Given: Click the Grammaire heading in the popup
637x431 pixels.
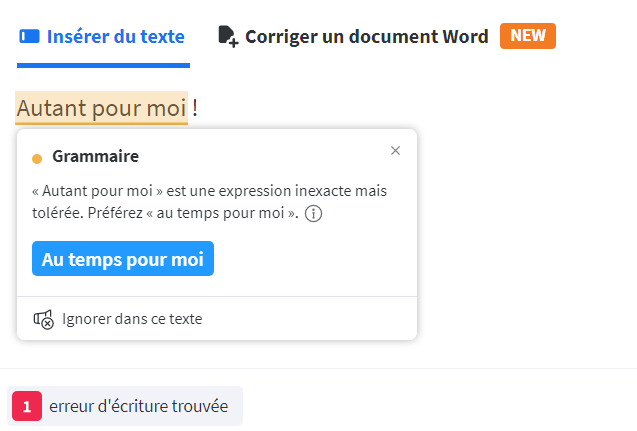Looking at the screenshot, I should 95,156.
